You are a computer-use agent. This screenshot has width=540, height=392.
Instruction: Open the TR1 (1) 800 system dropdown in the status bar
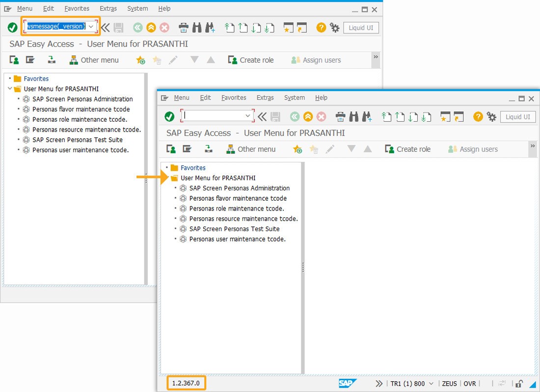(431, 383)
